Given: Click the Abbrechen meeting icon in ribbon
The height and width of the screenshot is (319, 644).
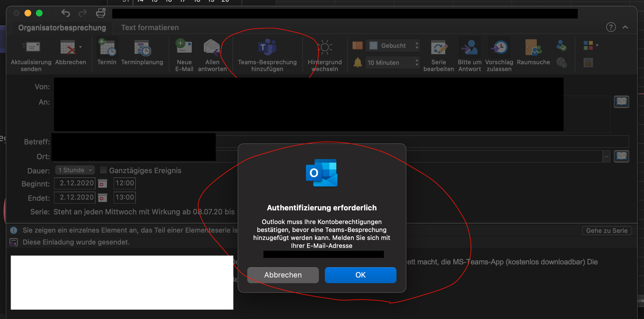Looking at the screenshot, I should [x=68, y=48].
